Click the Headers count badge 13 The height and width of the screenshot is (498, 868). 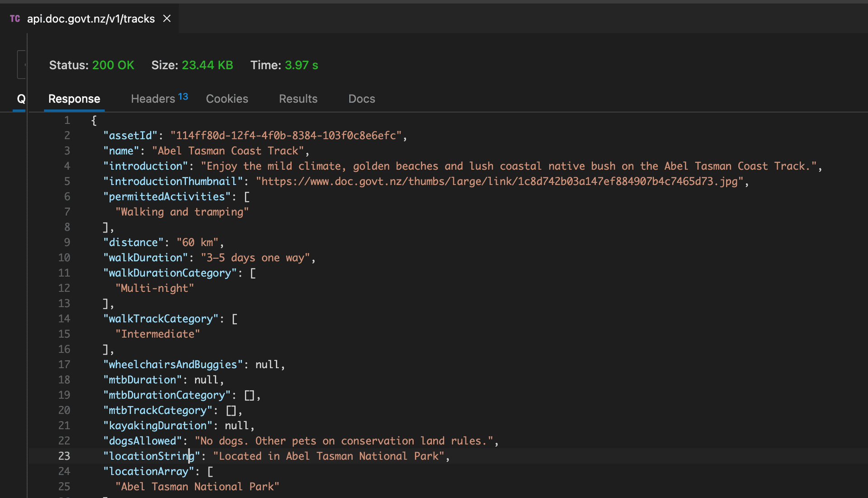(x=183, y=96)
